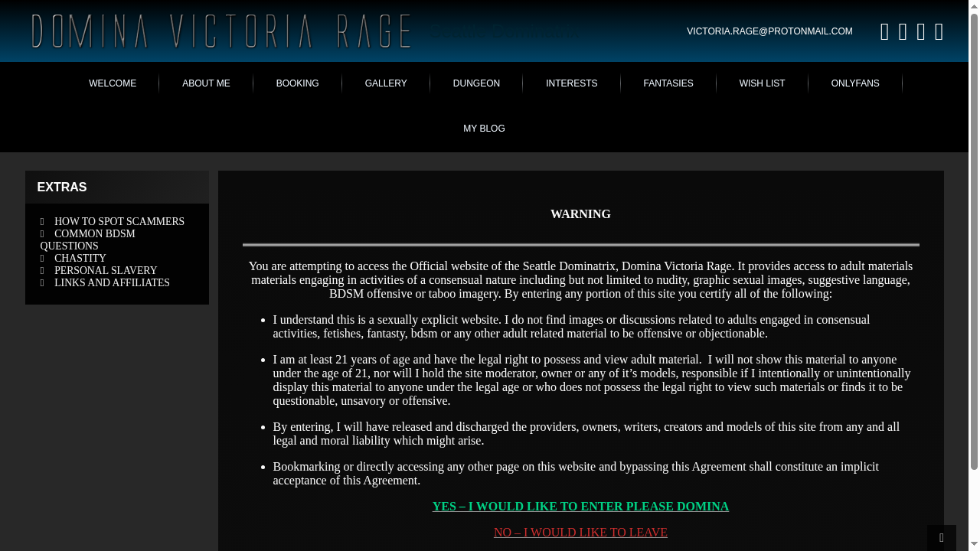Image resolution: width=980 pixels, height=551 pixels.
Task: Click the back-to-top icon at bottom right
Action: pos(942,537)
